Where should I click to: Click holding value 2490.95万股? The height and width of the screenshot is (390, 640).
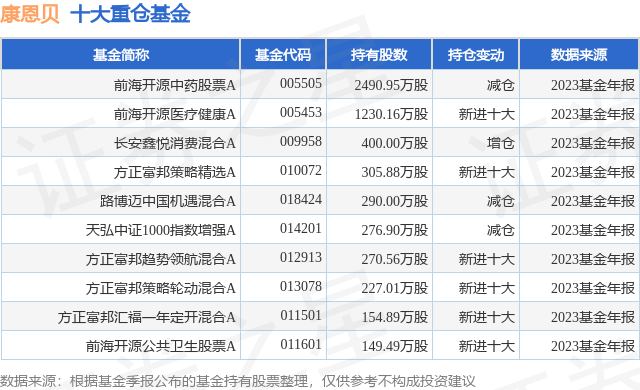[391, 85]
